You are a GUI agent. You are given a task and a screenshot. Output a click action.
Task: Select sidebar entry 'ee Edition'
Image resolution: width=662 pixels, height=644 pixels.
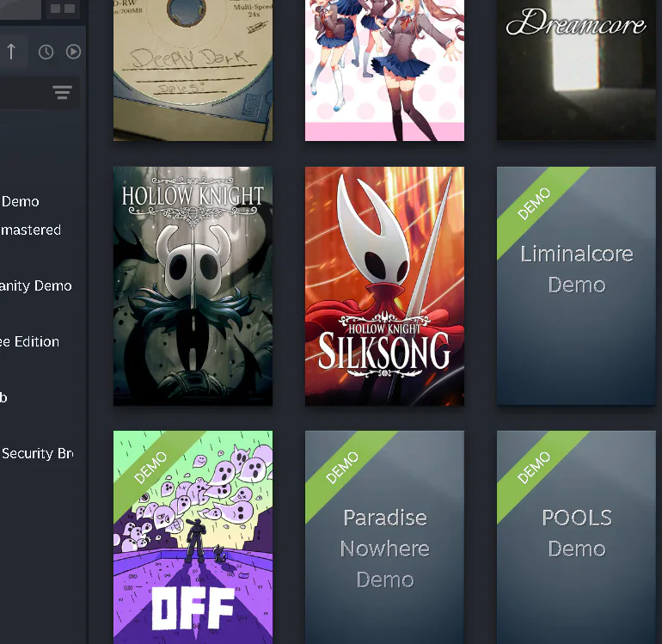coord(29,341)
